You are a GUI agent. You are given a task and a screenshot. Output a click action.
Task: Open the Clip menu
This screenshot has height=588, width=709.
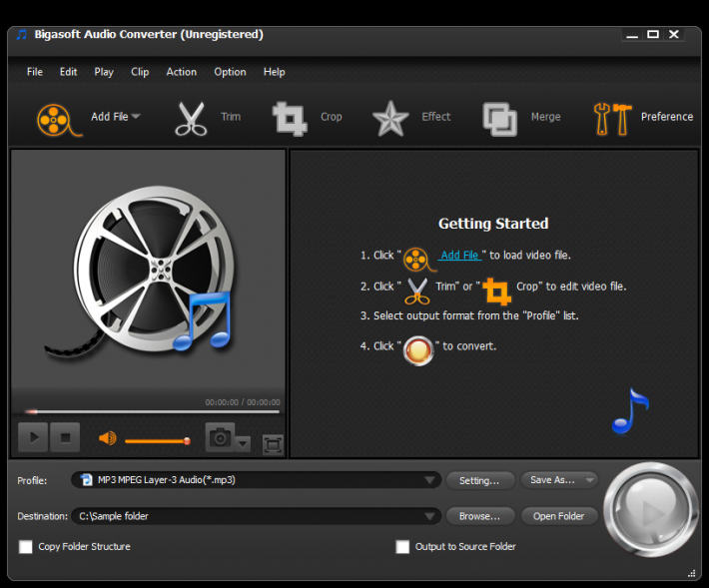(x=140, y=72)
